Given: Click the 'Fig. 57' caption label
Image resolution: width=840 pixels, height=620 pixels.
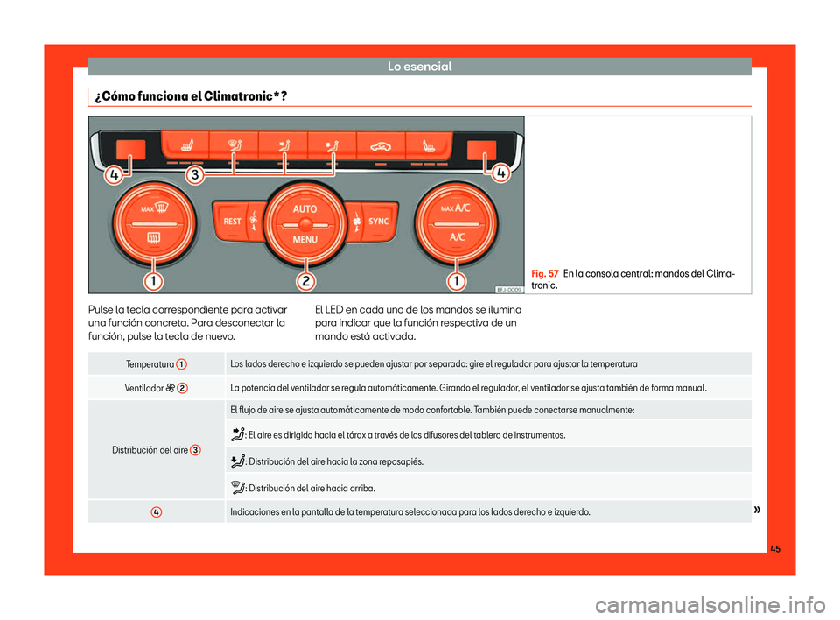Looking at the screenshot, I should pyautogui.click(x=545, y=273).
